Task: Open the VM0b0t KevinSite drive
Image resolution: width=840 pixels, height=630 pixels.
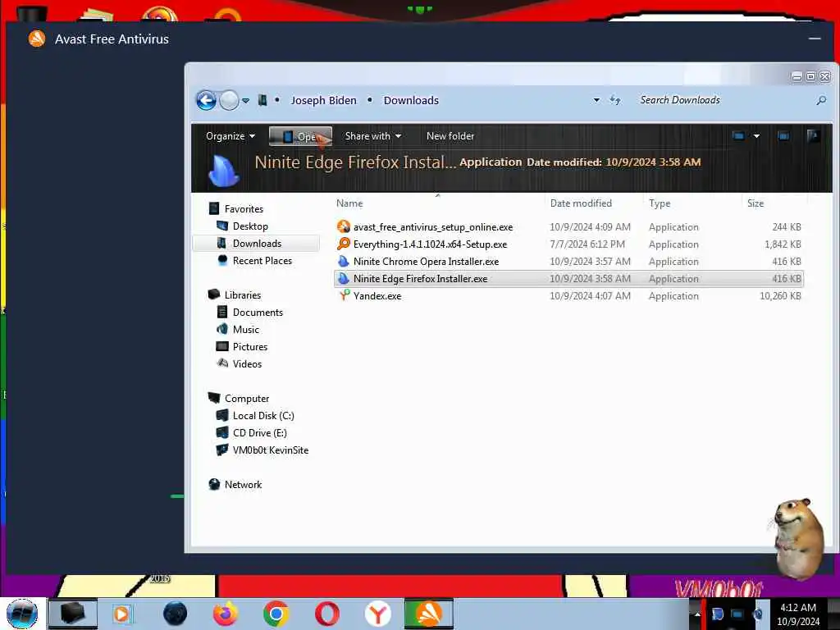Action: tap(270, 450)
